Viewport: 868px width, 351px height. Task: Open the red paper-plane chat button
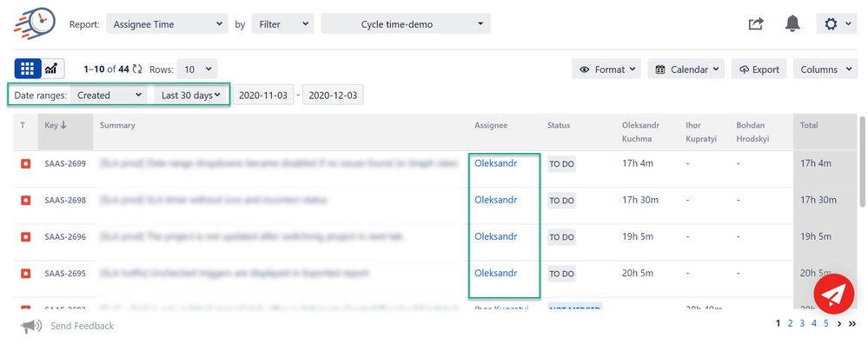coord(834,294)
